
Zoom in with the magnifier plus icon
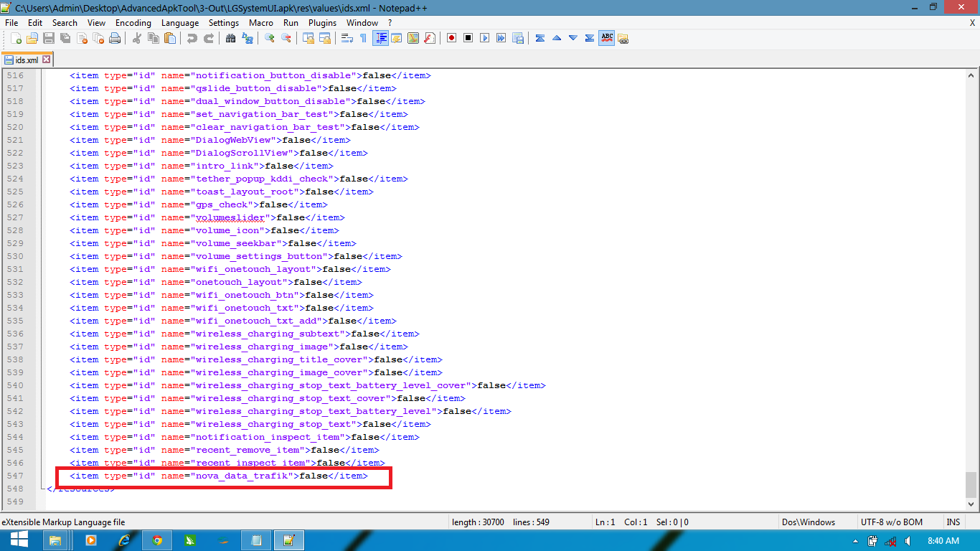pyautogui.click(x=269, y=38)
